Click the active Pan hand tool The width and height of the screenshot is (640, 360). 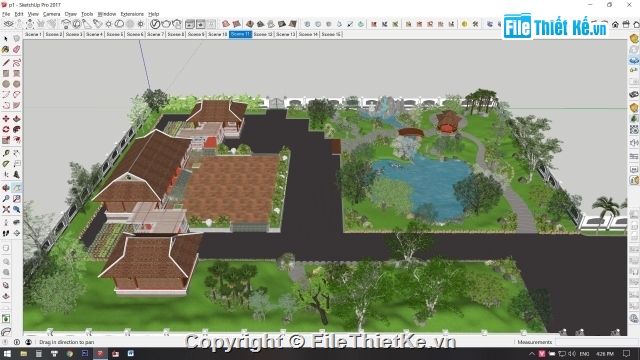pyautogui.click(x=16, y=188)
